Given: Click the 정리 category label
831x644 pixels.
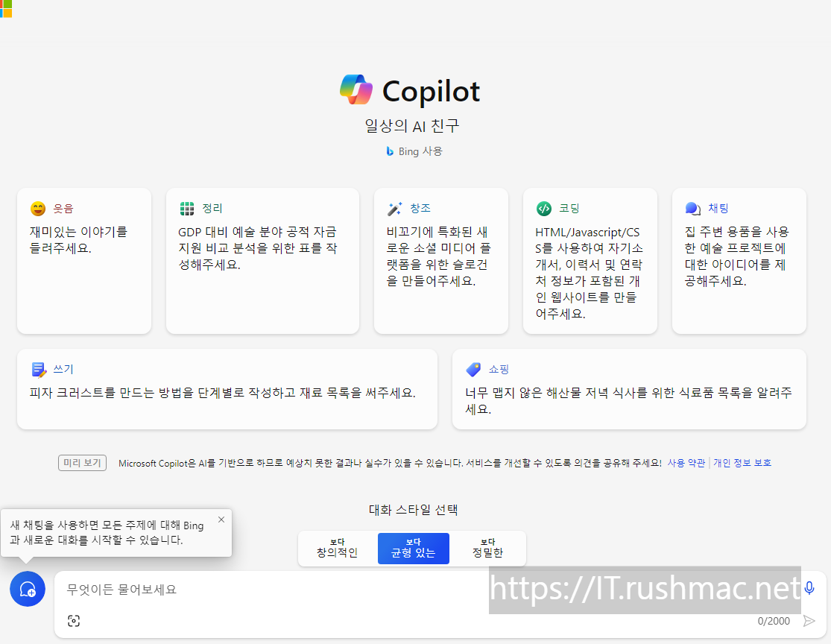Looking at the screenshot, I should click(212, 208).
